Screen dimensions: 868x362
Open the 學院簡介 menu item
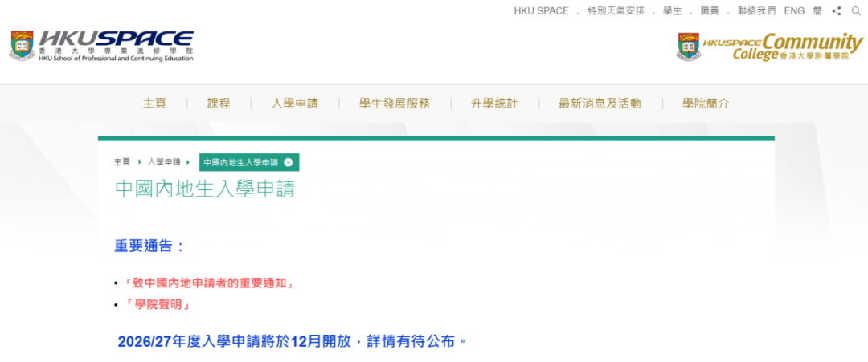706,104
